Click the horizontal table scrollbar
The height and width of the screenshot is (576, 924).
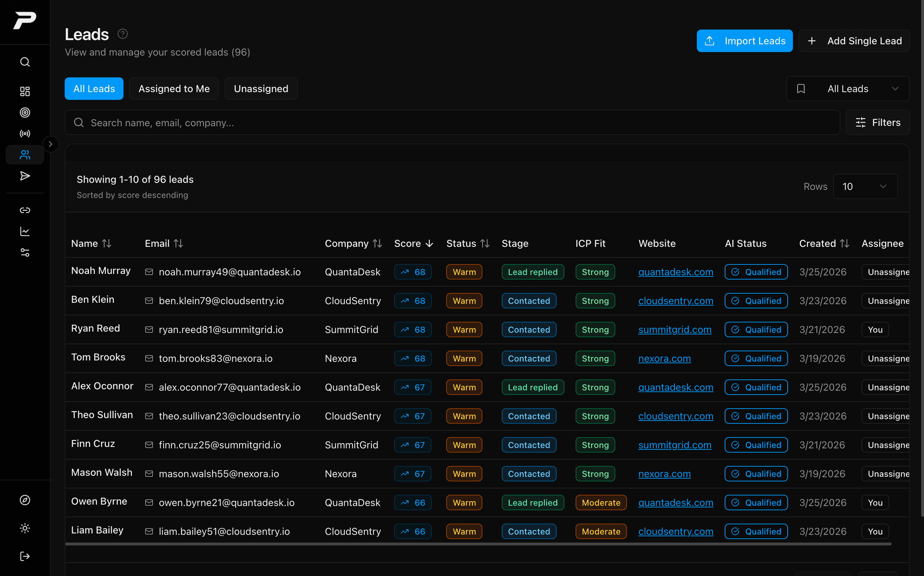[478, 544]
